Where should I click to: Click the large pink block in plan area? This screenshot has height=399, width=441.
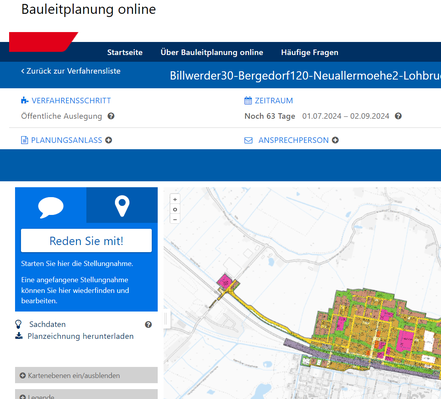tap(405, 340)
